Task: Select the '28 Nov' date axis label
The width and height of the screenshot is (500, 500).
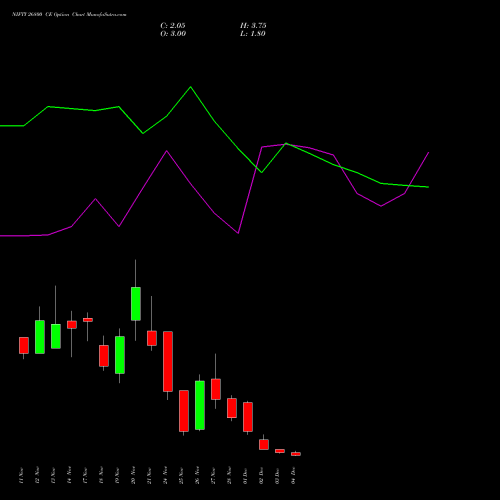Action: pos(229,475)
